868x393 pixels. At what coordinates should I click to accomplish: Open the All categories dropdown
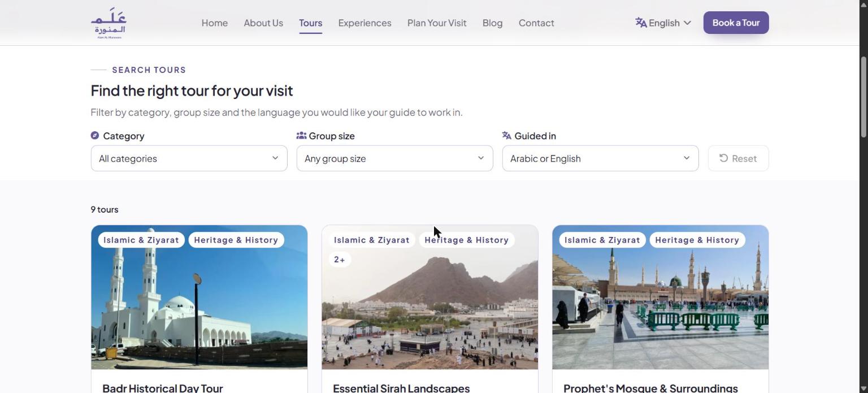click(x=189, y=158)
